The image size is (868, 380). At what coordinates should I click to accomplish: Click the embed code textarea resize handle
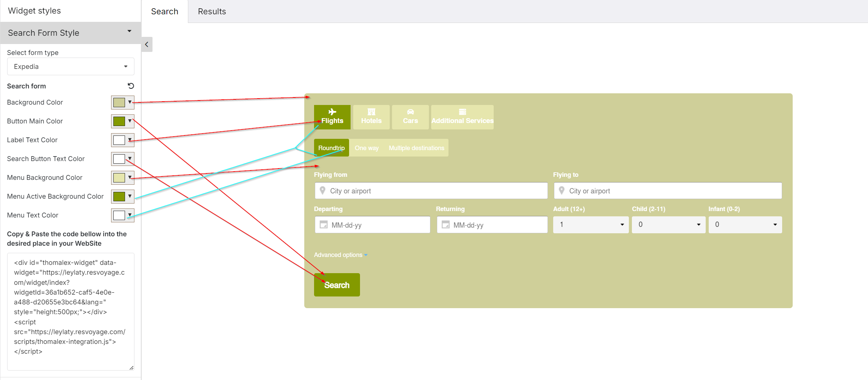[131, 368]
